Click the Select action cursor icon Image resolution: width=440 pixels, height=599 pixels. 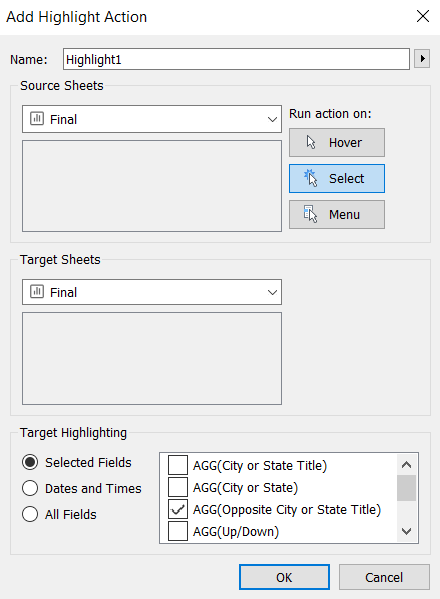(311, 178)
